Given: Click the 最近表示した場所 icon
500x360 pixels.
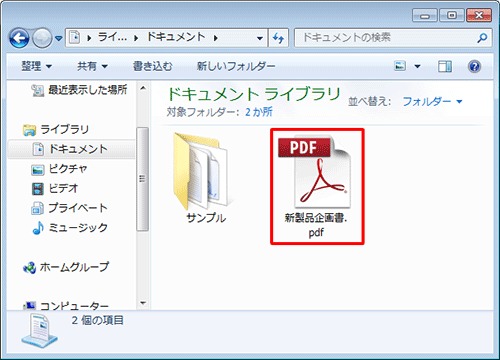Looking at the screenshot, I should pyautogui.click(x=37, y=90).
